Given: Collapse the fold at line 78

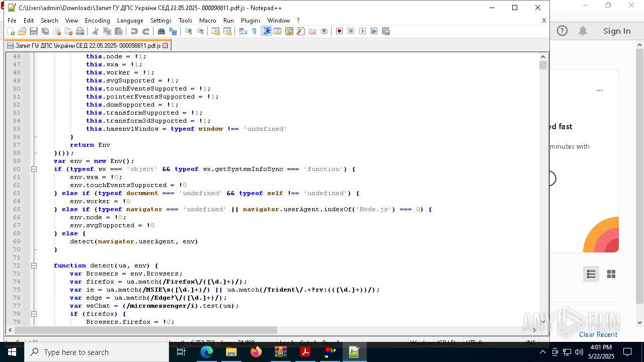Looking at the screenshot, I should (34, 314).
